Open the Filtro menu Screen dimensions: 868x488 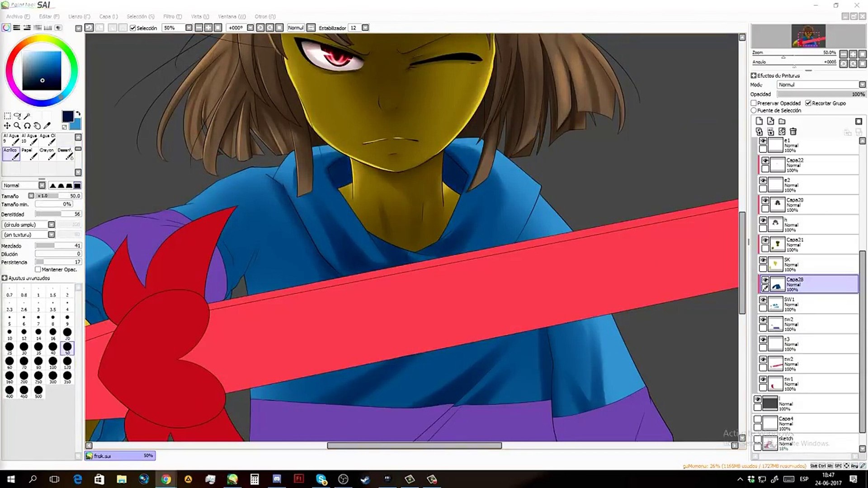coord(172,16)
